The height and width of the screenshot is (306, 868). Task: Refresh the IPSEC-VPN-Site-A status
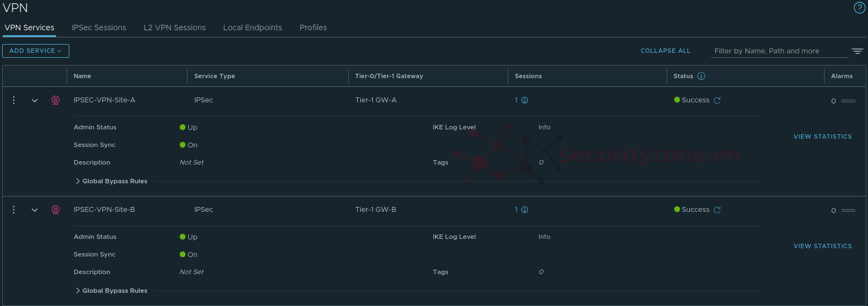pos(717,100)
